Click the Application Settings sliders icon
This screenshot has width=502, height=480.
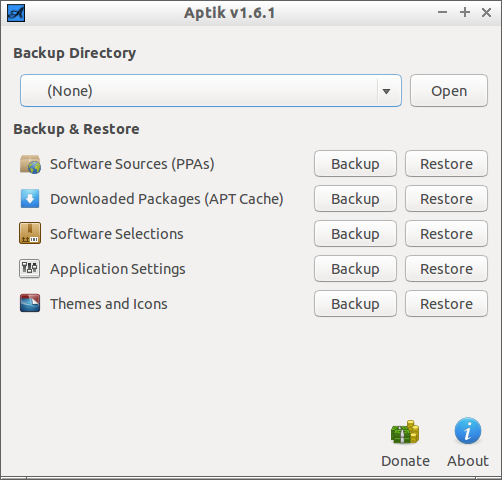click(x=30, y=269)
